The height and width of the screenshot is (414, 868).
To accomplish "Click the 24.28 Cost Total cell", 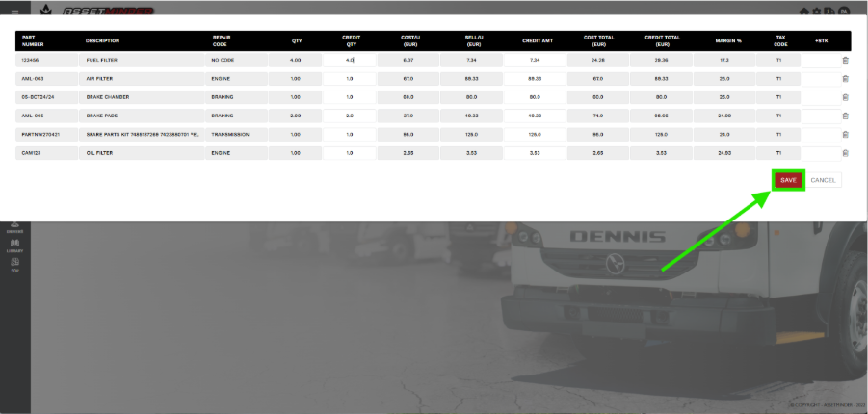I will (x=598, y=60).
